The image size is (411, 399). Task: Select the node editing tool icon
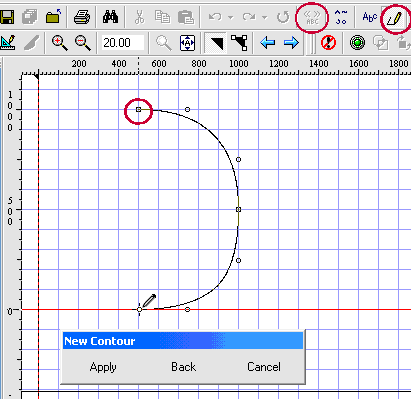point(239,43)
